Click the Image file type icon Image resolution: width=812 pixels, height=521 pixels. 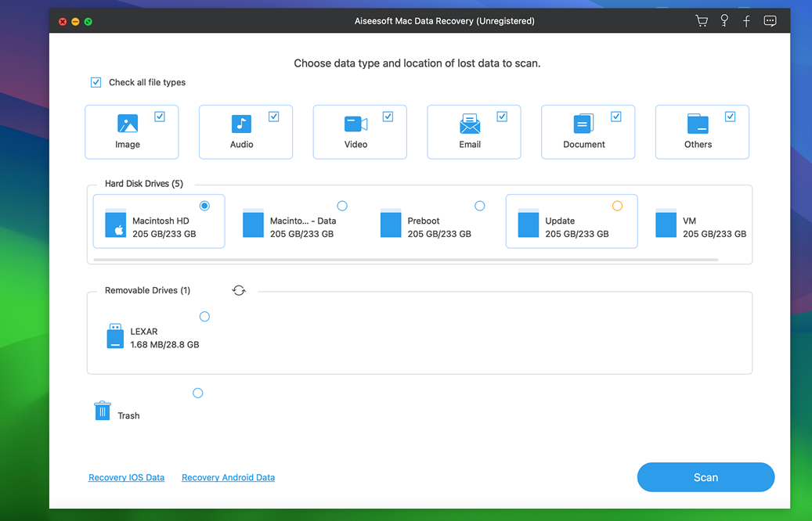coord(128,124)
